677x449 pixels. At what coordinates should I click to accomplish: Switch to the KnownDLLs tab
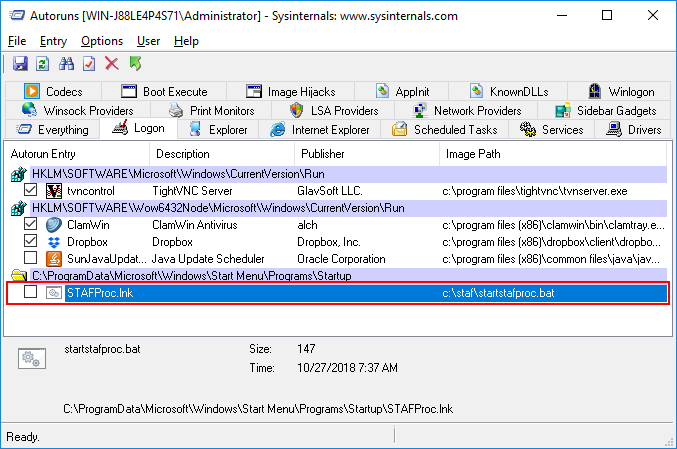[x=509, y=92]
